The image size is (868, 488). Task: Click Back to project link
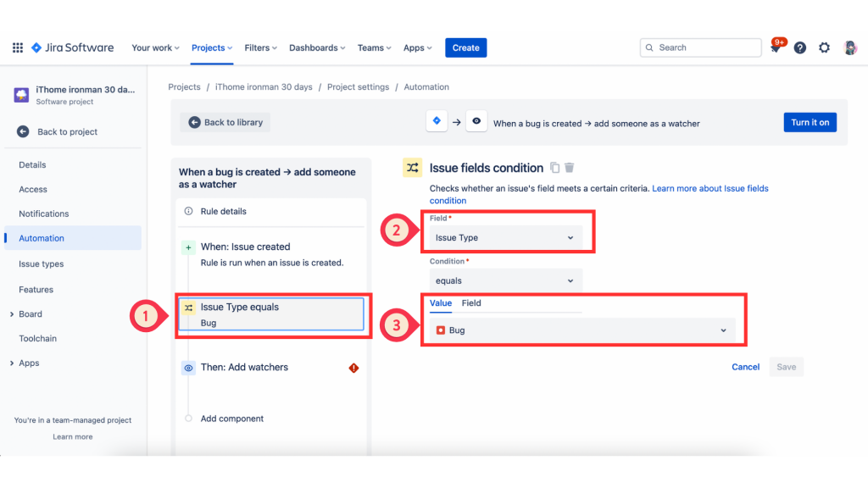[x=68, y=131]
